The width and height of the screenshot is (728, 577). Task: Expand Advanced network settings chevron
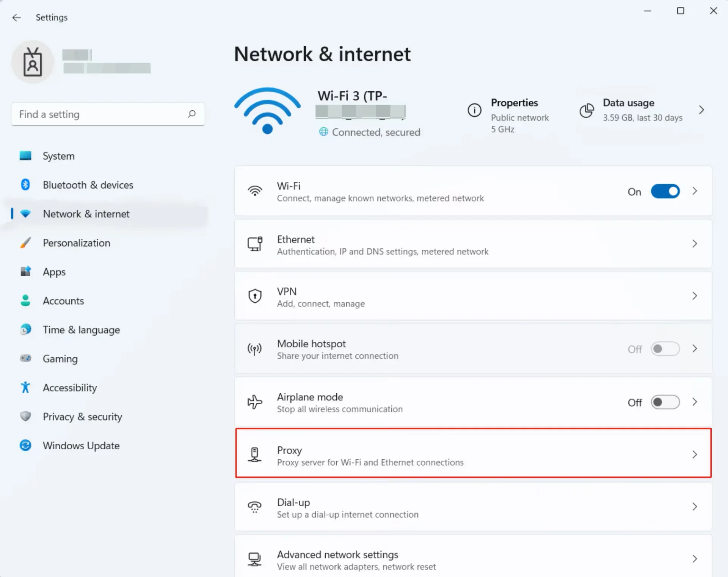tap(695, 559)
